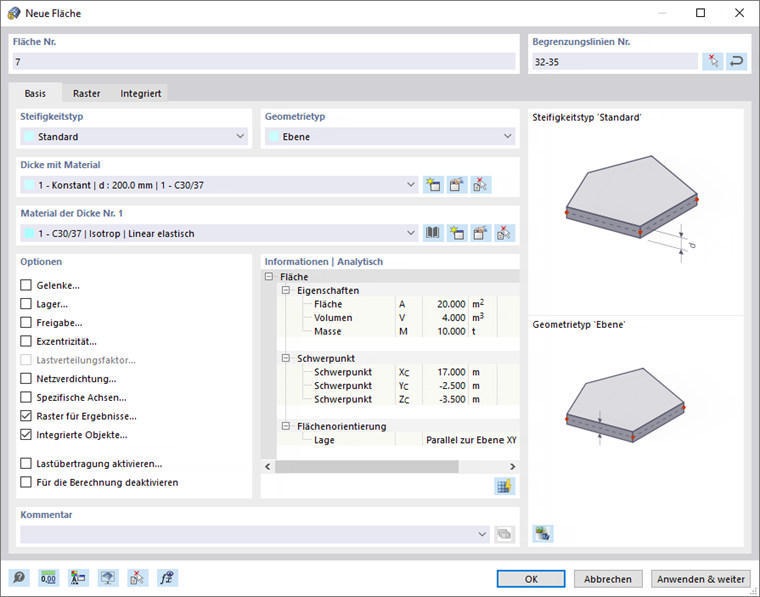Collapse the Fläche tree node

269,277
